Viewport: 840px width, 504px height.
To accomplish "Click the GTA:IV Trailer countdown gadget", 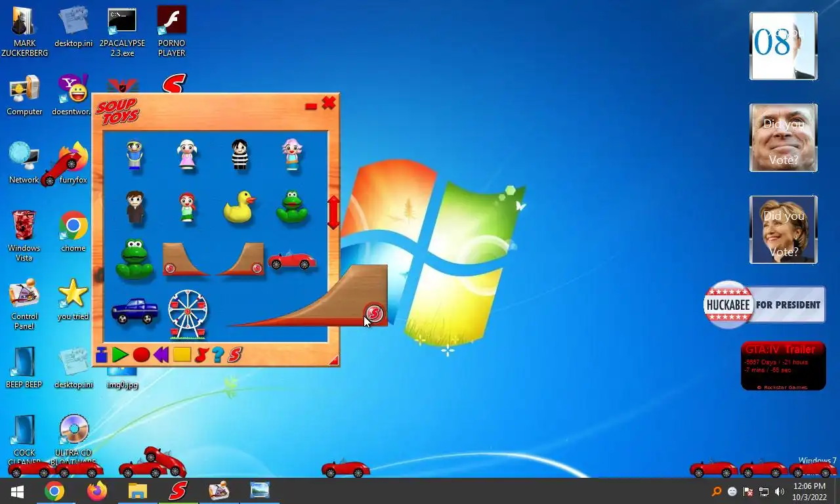I will [x=784, y=366].
